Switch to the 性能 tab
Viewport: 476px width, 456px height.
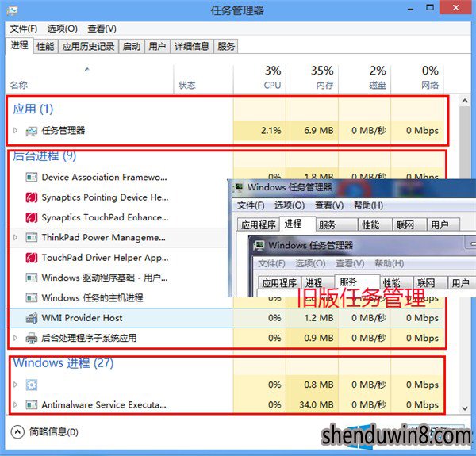[45, 47]
